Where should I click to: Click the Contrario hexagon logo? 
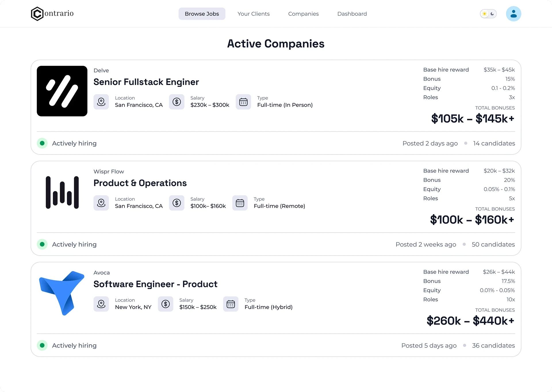(37, 14)
